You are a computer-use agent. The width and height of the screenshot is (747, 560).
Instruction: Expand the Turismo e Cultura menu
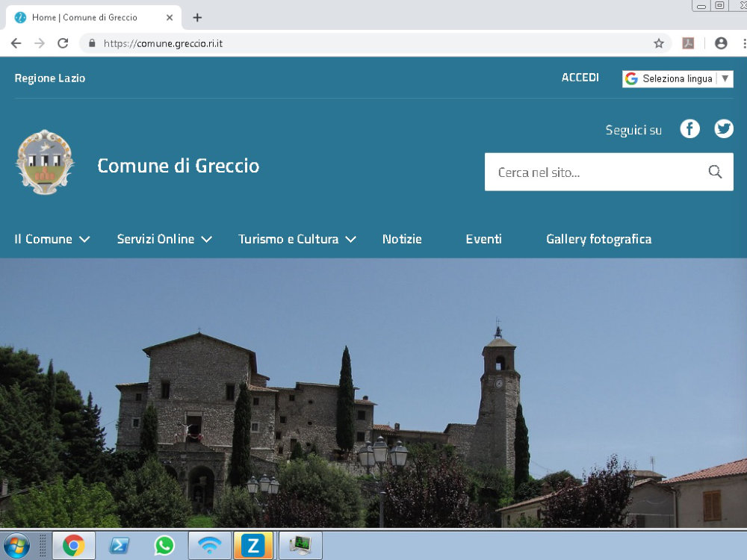[297, 239]
